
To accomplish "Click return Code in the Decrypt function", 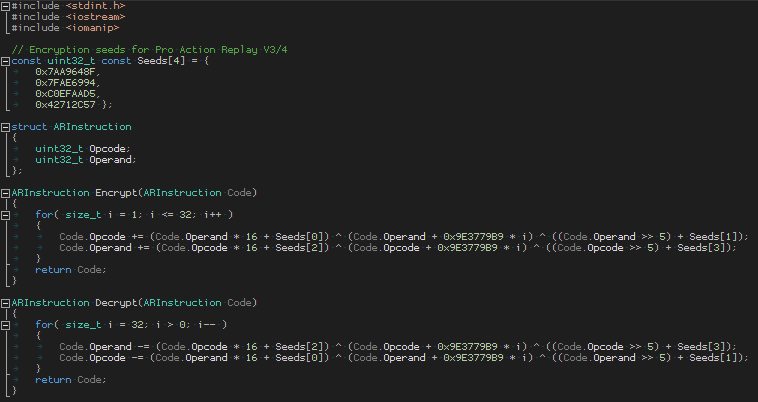I will click(x=69, y=379).
